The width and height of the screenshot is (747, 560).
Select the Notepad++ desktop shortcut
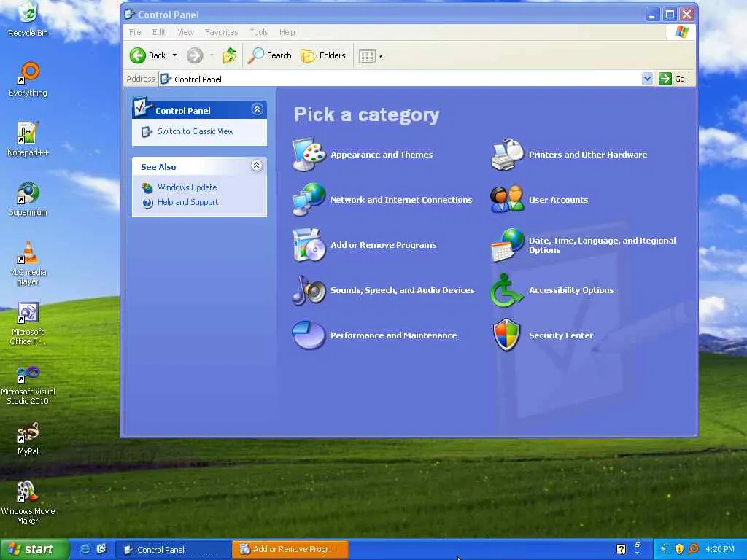[x=28, y=139]
